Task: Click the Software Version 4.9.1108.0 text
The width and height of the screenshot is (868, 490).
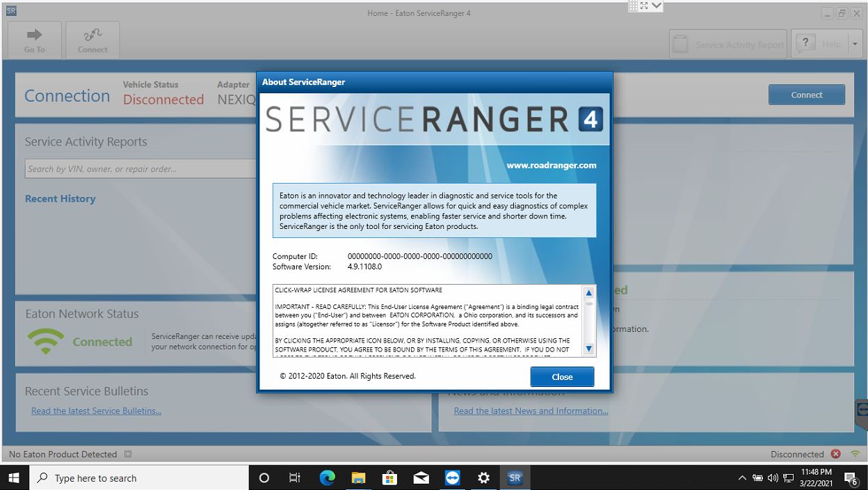Action: click(364, 267)
